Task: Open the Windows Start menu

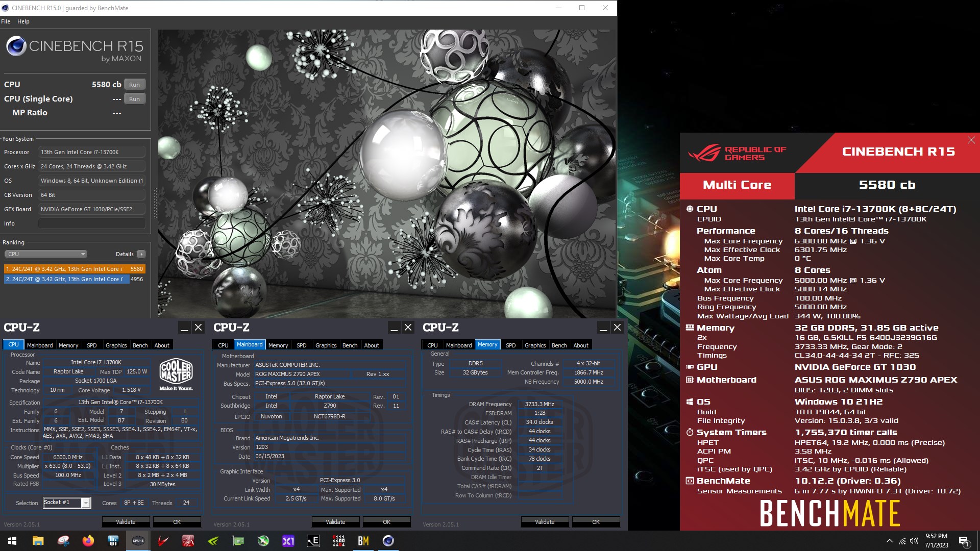Action: 12,541
